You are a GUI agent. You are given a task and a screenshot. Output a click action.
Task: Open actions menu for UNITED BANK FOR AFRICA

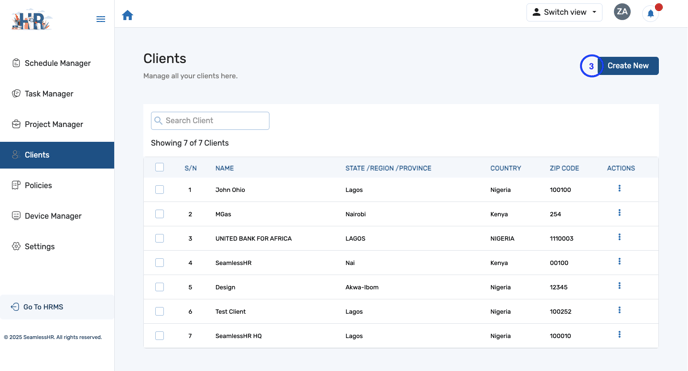click(619, 237)
